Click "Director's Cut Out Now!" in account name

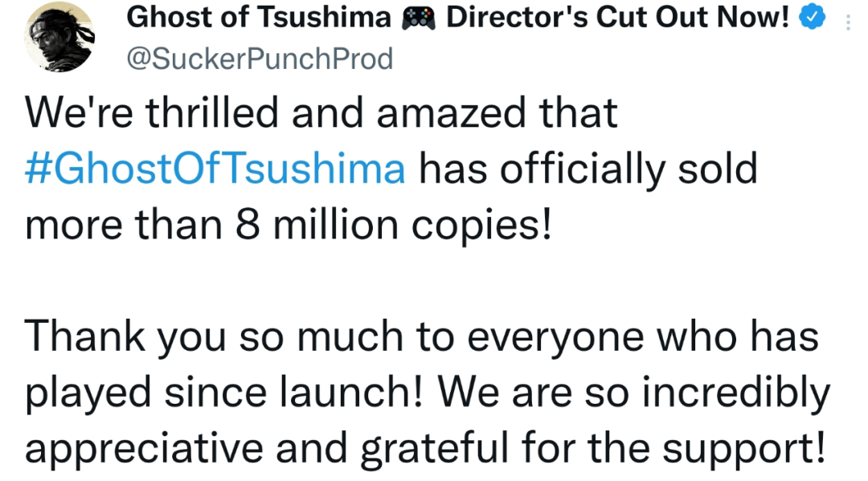pos(618,17)
